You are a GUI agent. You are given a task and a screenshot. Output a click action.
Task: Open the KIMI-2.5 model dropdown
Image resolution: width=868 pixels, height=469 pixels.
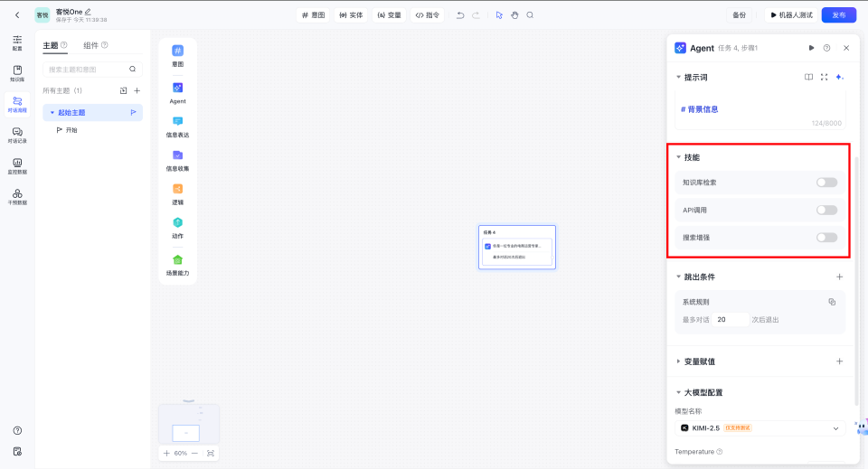(760, 428)
